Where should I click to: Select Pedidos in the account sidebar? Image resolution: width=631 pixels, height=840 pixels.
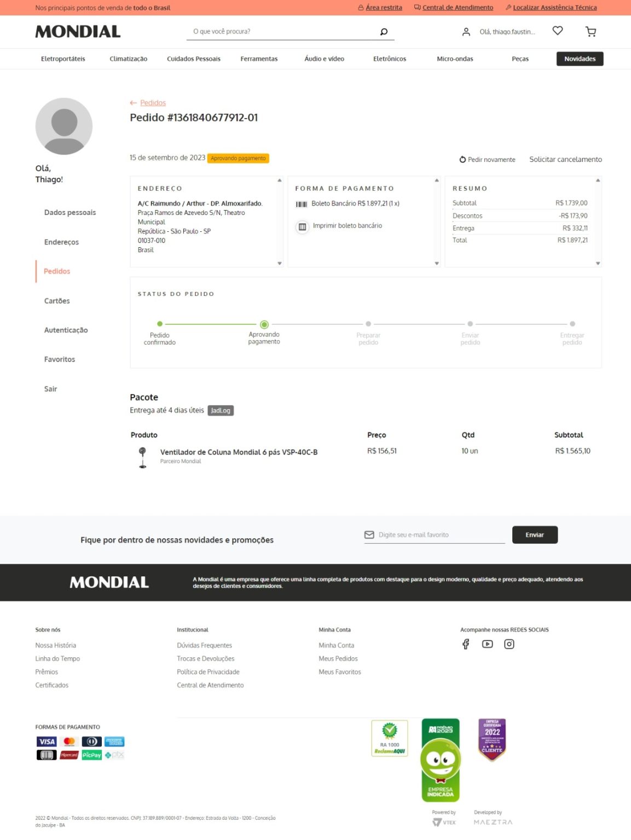(x=57, y=271)
